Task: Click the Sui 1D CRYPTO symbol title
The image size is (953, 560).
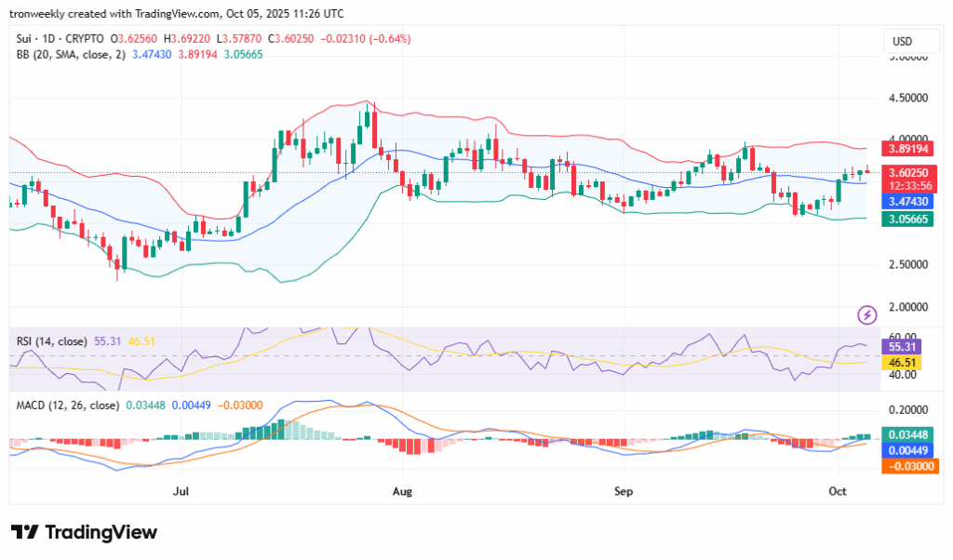Action: (60, 39)
